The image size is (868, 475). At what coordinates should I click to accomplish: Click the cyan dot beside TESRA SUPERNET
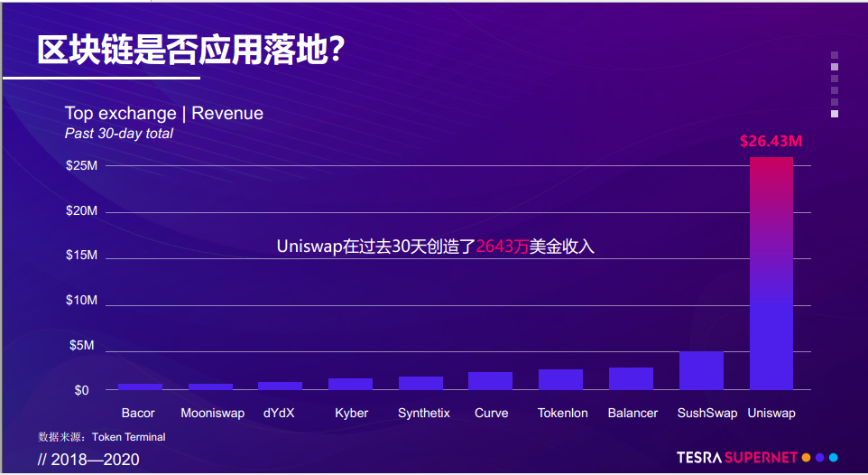coord(833,457)
